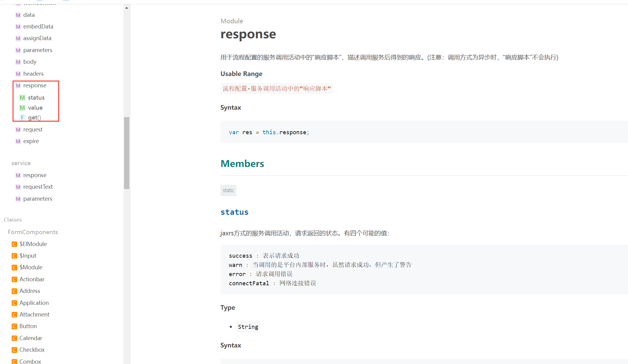Go to the Attachment class page
Image resolution: width=628 pixels, height=364 pixels.
tap(34, 315)
